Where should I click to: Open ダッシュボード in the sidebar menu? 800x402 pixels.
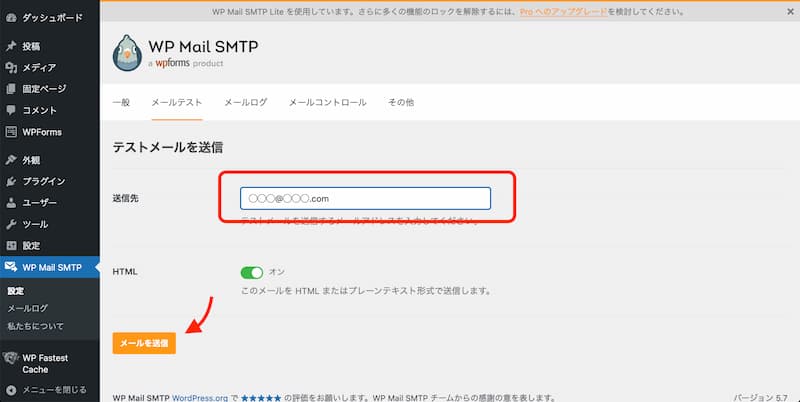pos(52,18)
